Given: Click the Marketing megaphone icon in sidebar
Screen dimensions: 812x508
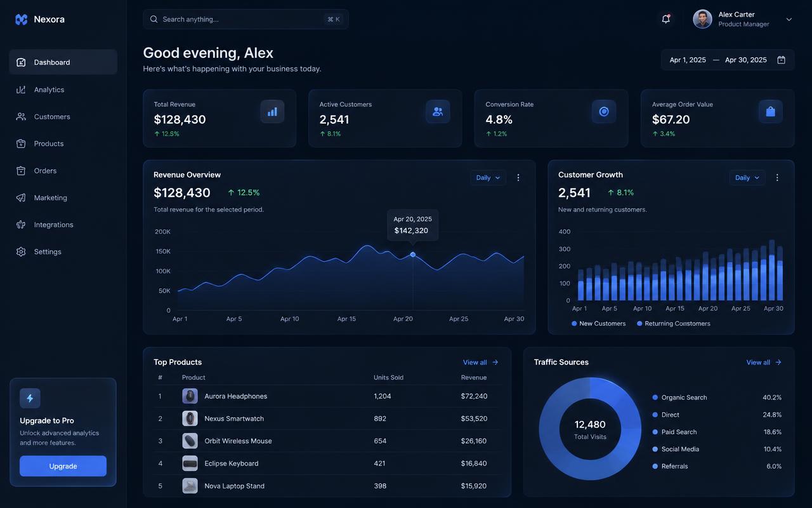Looking at the screenshot, I should coord(21,197).
